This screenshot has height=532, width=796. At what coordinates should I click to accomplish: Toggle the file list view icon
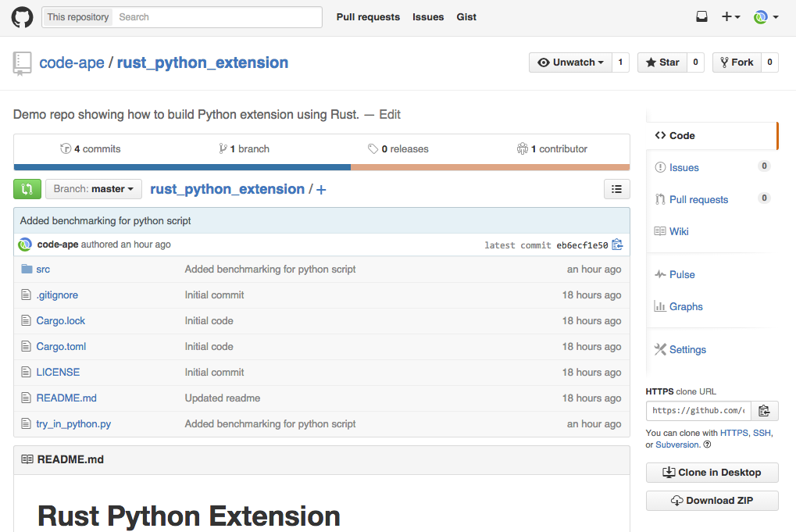click(616, 188)
